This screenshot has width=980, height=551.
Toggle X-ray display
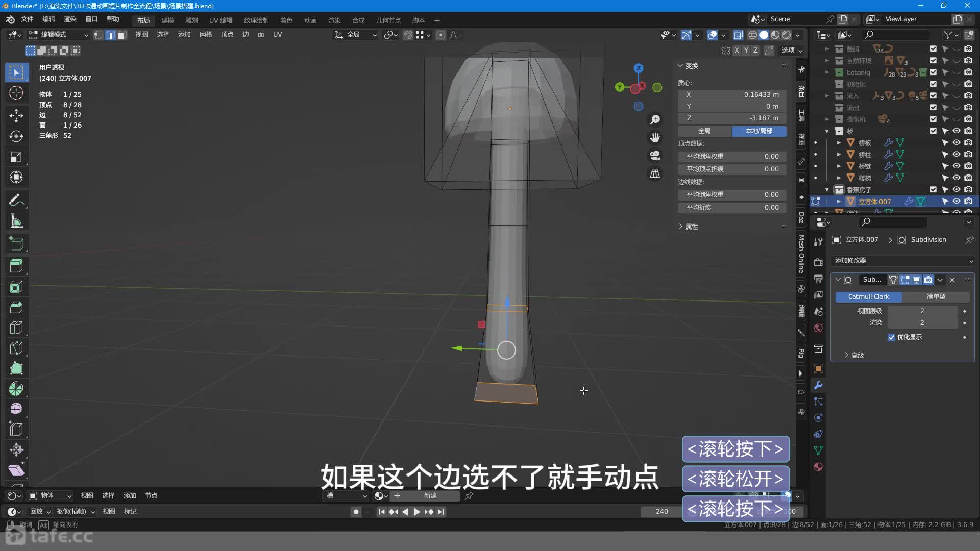pos(738,35)
